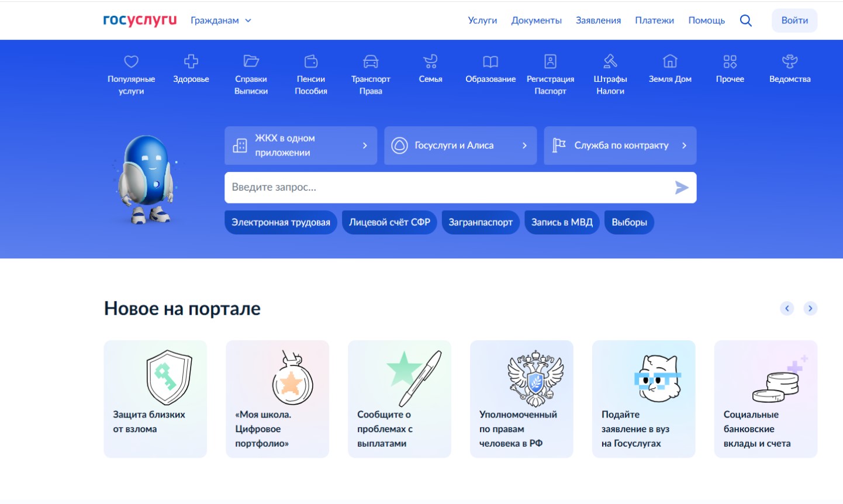Open the Помощь menu item
The image size is (843, 504).
[707, 20]
